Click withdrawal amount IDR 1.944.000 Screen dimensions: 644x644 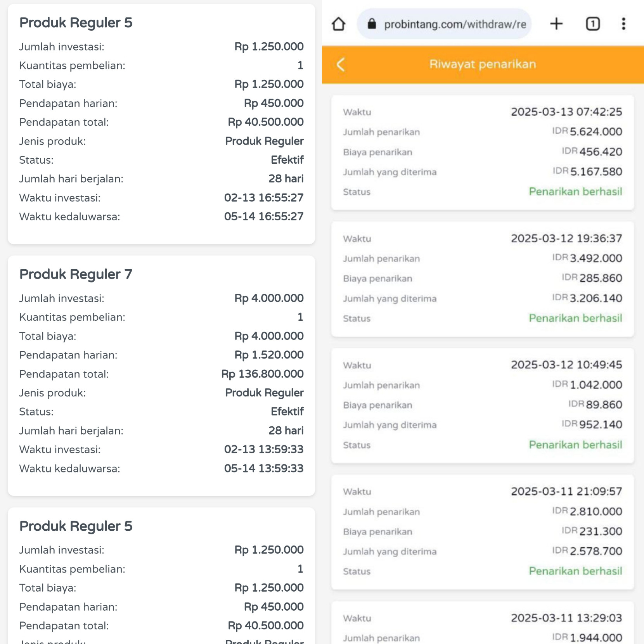587,637
